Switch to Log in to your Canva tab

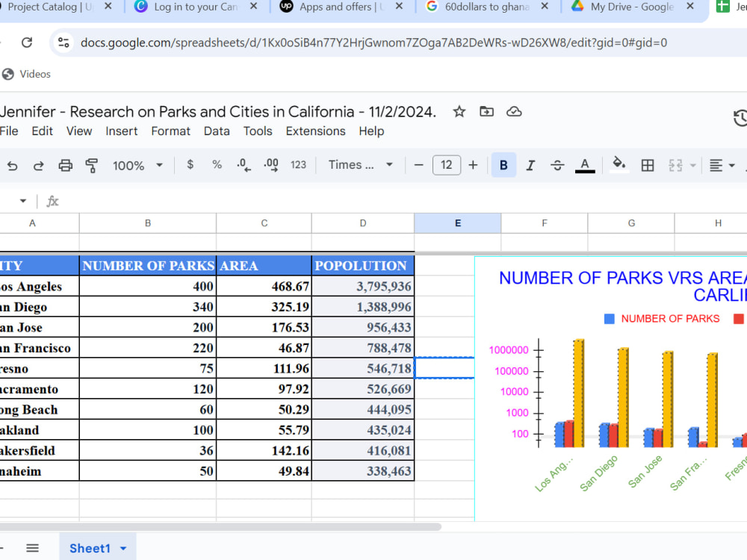[196, 7]
